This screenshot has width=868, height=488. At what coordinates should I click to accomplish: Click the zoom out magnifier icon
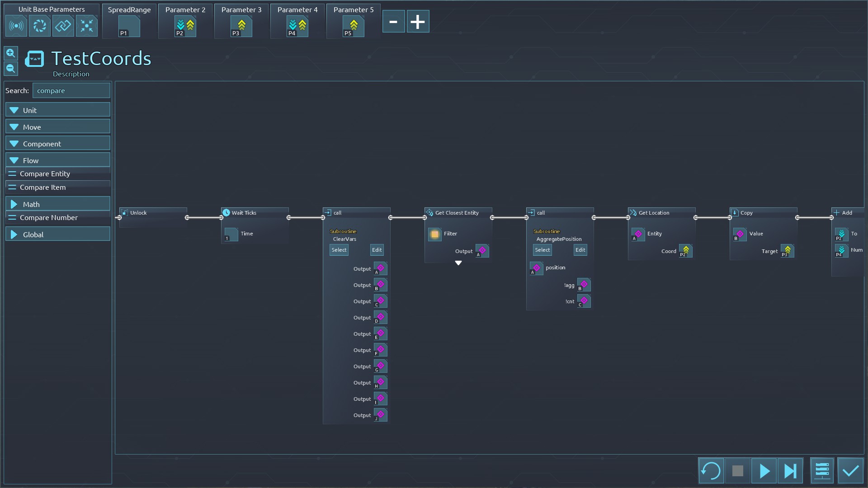click(11, 69)
